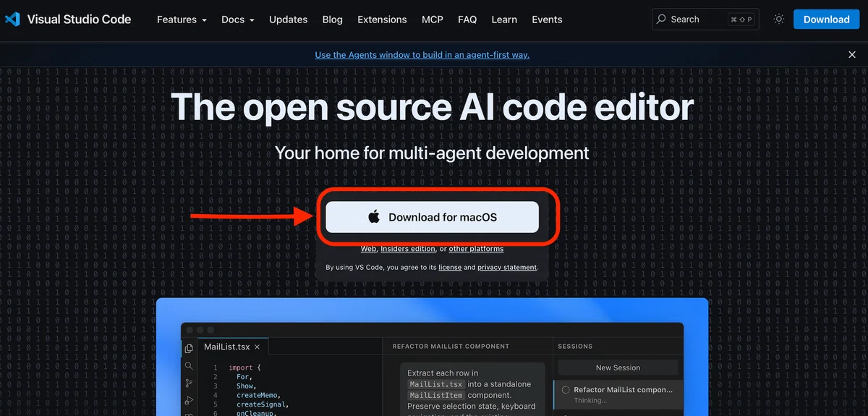This screenshot has width=868, height=416.
Task: View other platforms link
Action: tap(476, 249)
